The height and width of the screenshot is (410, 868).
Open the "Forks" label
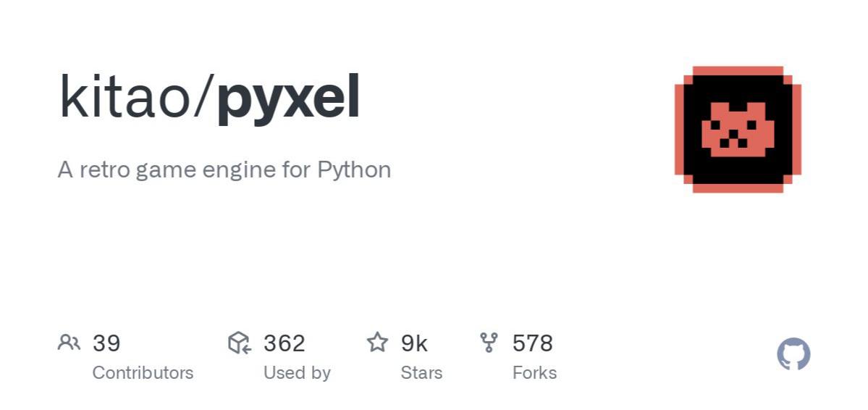coord(534,373)
